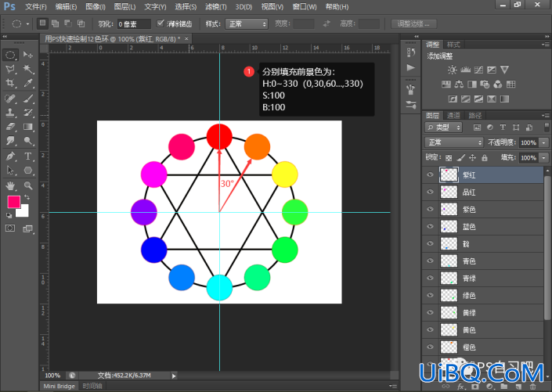This screenshot has height=392, width=552.
Task: Hide the 绿色 layer
Action: [x=430, y=295]
